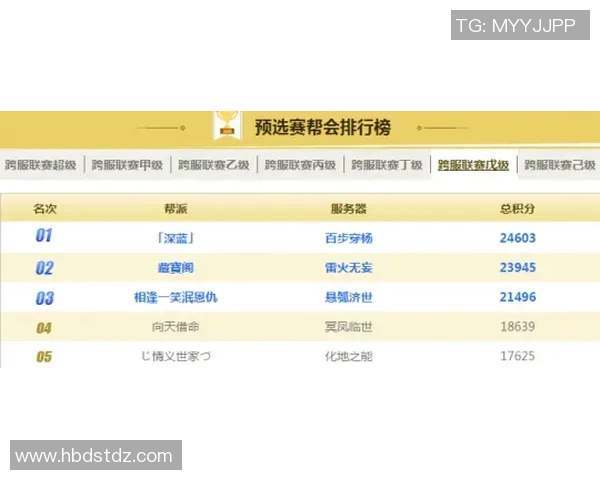The height and width of the screenshot is (480, 600).
Task: Switch to the 跨服联赛超级 tab
Action: tap(40, 165)
